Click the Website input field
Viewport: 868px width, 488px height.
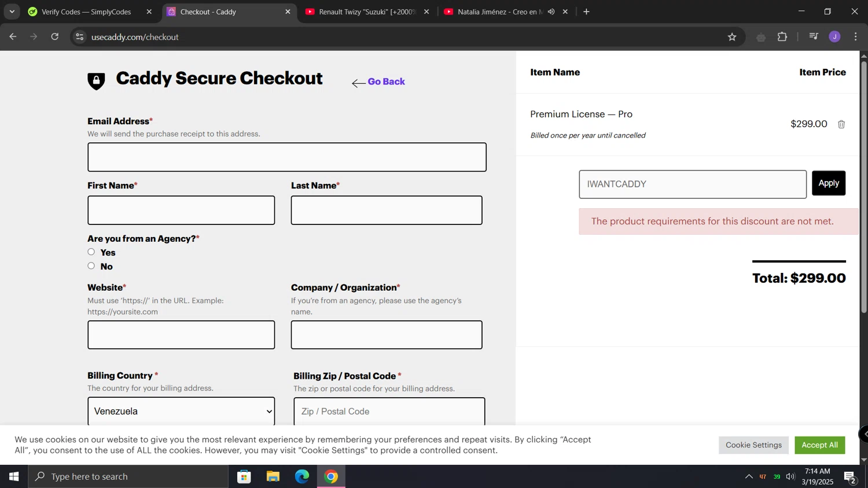181,335
